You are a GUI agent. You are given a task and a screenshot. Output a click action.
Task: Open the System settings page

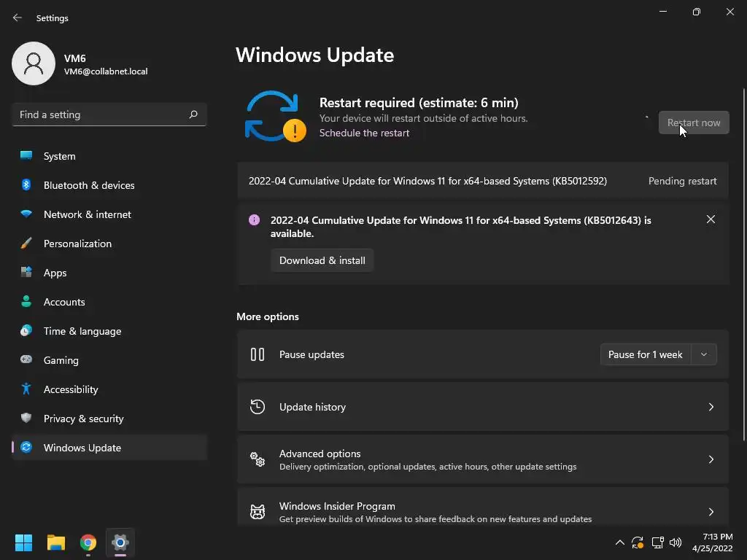tap(59, 156)
